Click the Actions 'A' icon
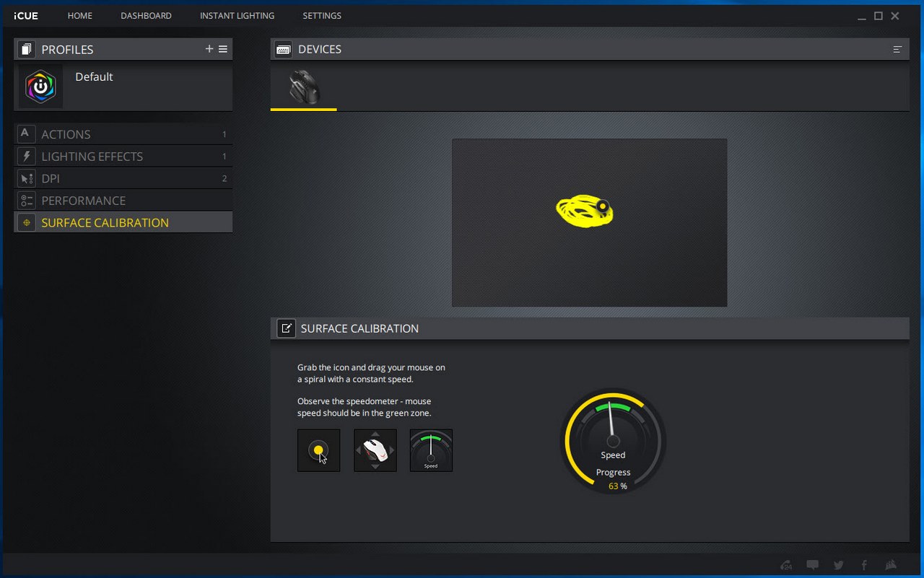The height and width of the screenshot is (578, 924). pos(26,134)
